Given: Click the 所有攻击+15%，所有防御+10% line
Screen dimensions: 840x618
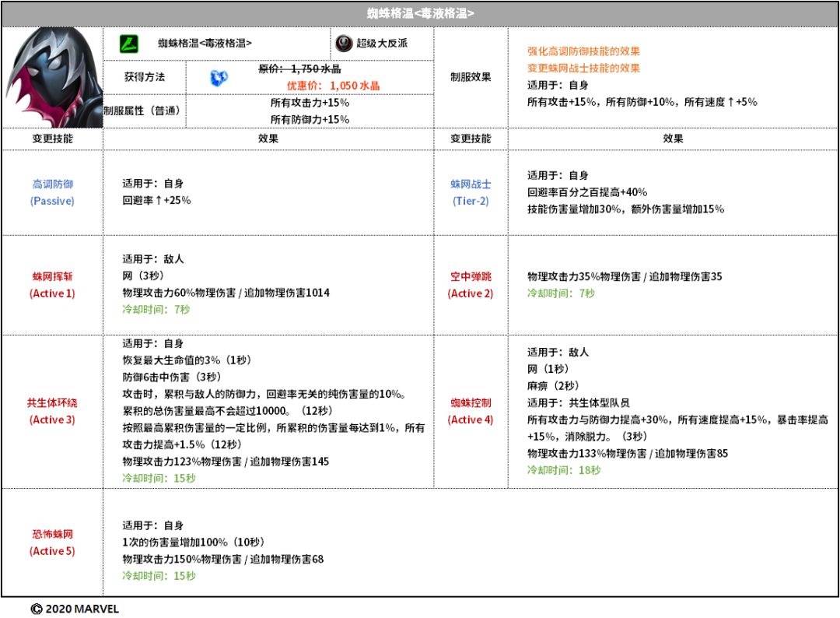Looking at the screenshot, I should point(642,102).
